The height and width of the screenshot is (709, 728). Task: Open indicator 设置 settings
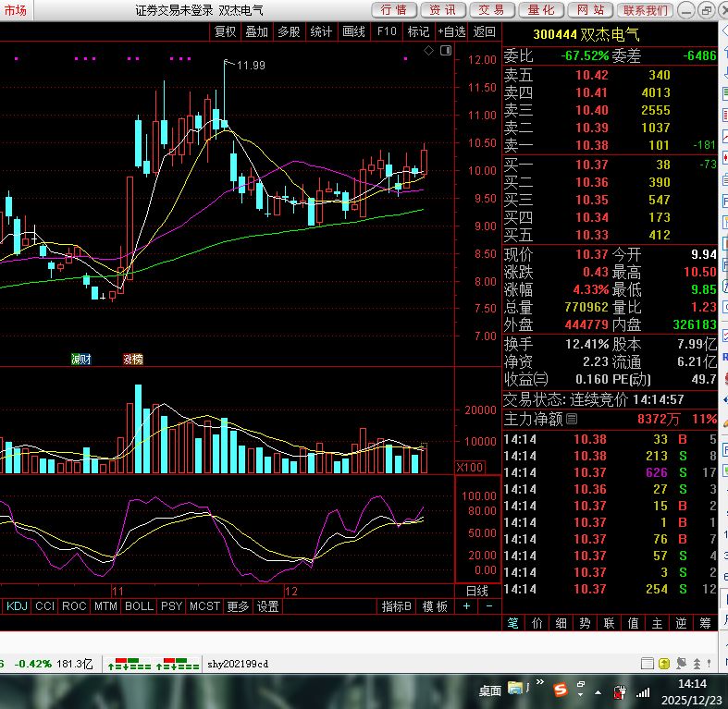tap(268, 606)
